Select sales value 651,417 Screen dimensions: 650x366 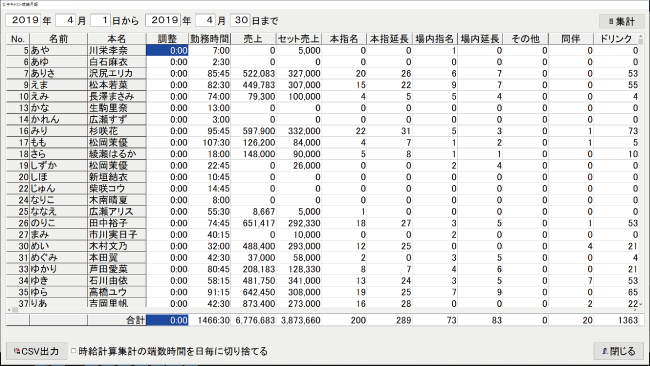tap(253, 223)
